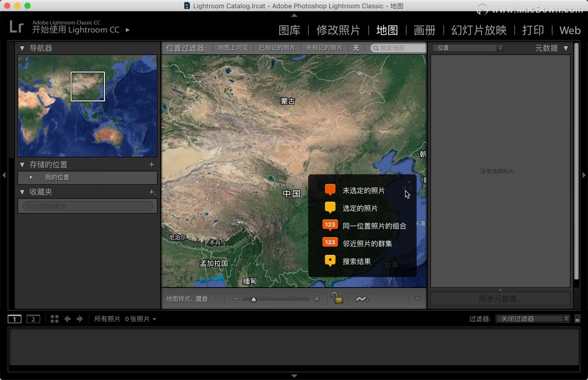
Task: Switch to the 修改照片 module
Action: [x=338, y=30]
